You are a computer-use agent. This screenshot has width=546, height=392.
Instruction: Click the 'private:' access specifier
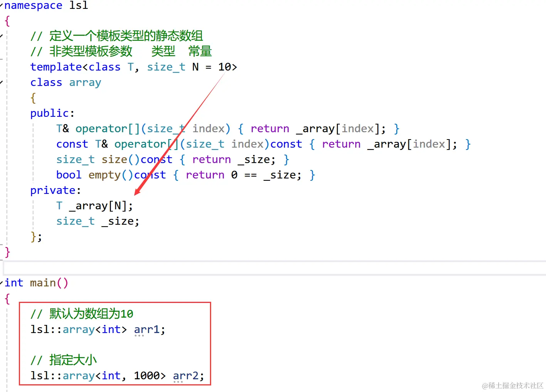click(x=55, y=190)
